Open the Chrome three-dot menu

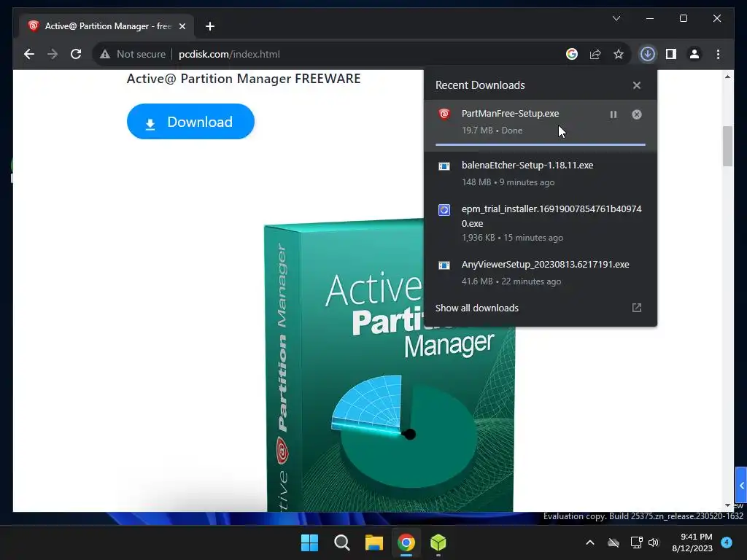718,54
